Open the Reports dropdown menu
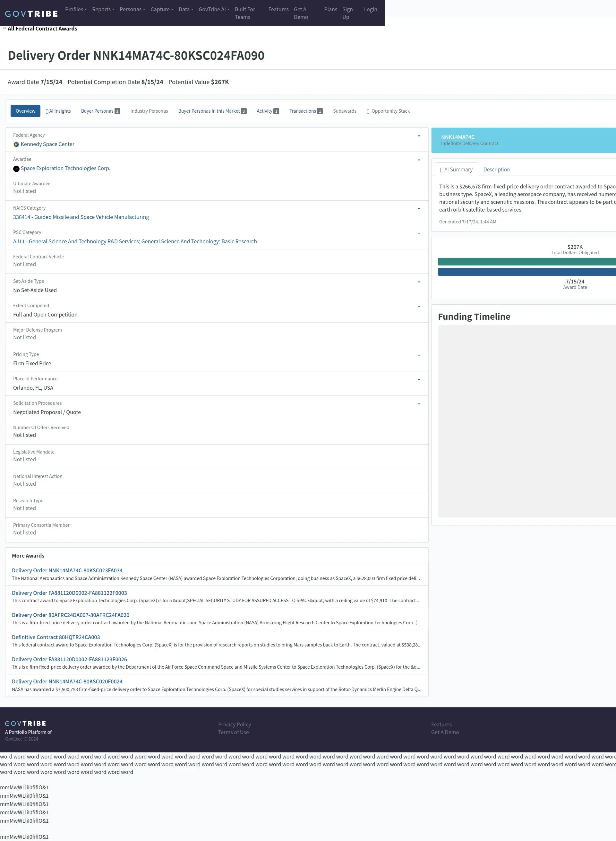Image resolution: width=616 pixels, height=841 pixels. tap(103, 9)
